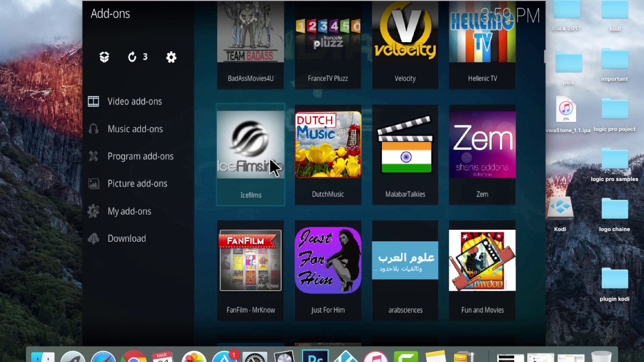Image resolution: width=644 pixels, height=362 pixels.
Task: Select the kodi desktop folder
Action: (615, 15)
